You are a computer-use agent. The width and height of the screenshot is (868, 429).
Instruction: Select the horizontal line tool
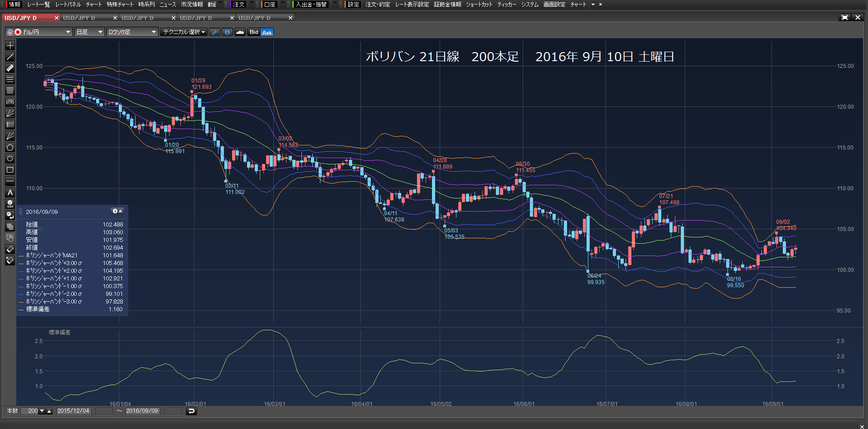click(10, 181)
